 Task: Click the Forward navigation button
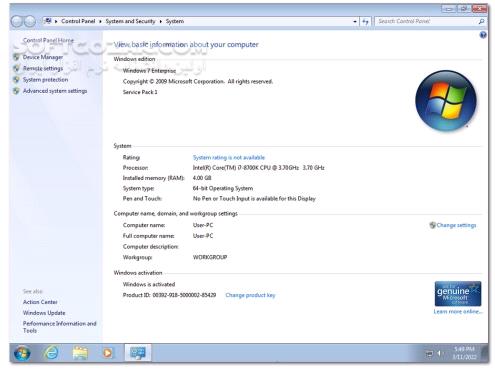pyautogui.click(x=30, y=21)
